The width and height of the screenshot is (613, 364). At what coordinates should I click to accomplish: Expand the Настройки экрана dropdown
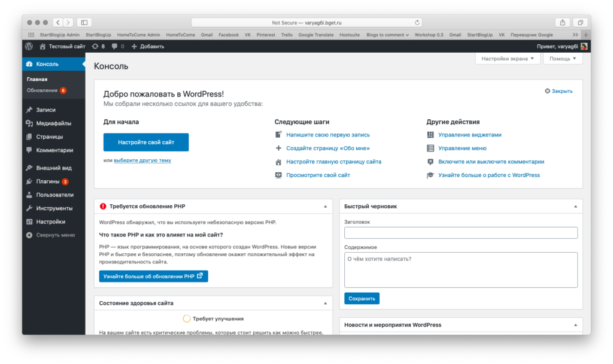[x=508, y=59]
